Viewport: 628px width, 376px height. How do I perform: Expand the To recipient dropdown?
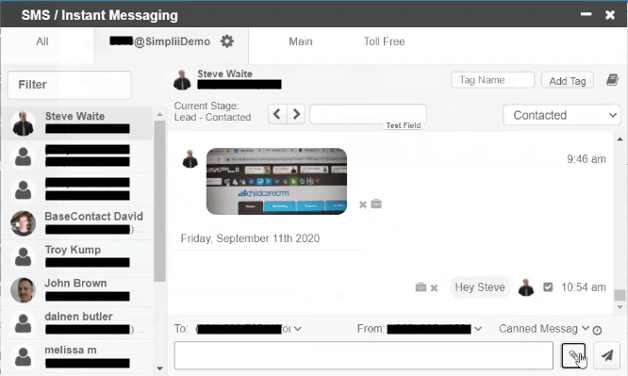point(298,329)
